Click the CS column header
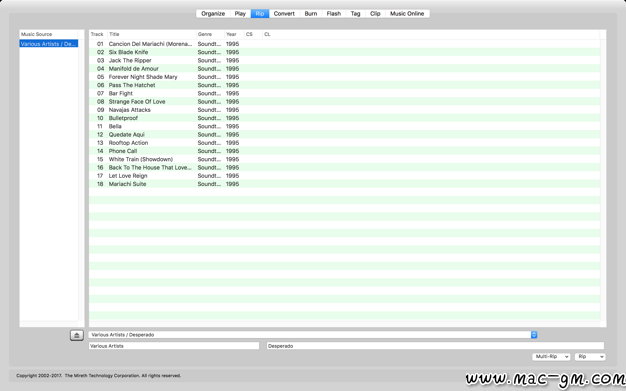This screenshot has width=626, height=391. click(x=253, y=34)
